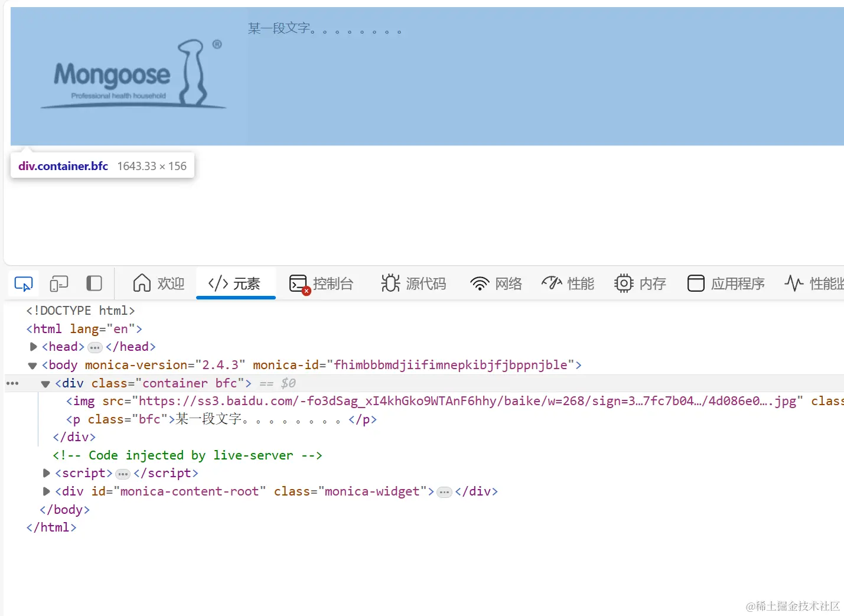844x616 pixels.
Task: Expand the monica-content-root div node
Action: (46, 491)
